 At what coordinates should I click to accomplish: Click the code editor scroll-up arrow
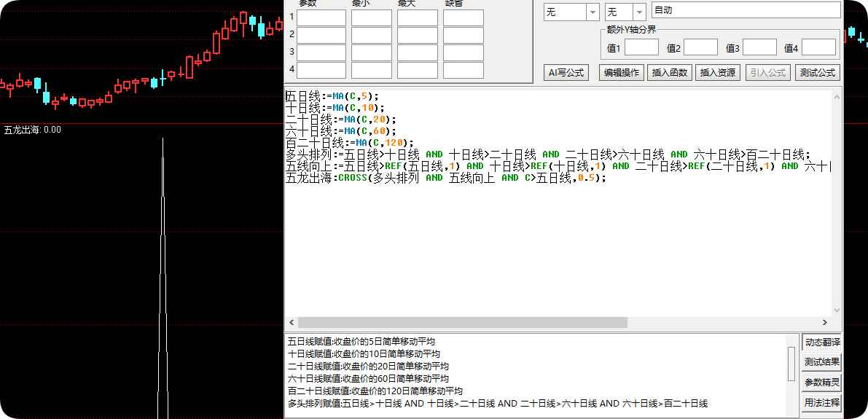click(836, 97)
